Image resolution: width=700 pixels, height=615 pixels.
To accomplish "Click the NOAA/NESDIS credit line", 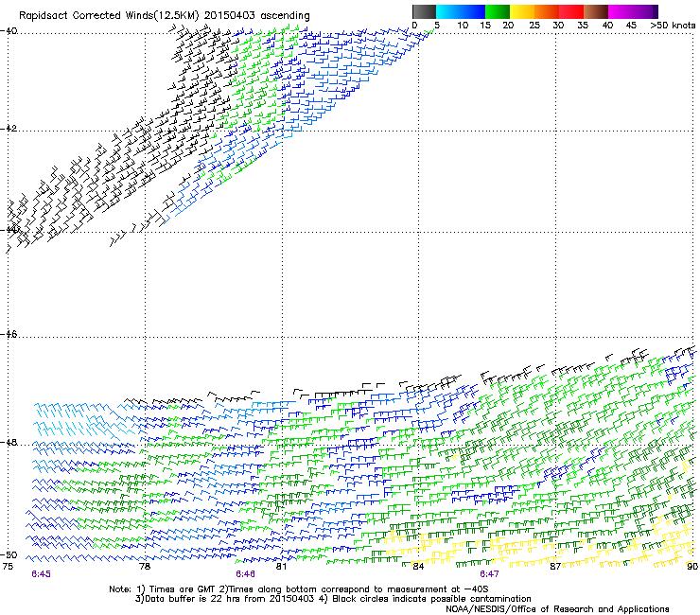I will tap(557, 609).
